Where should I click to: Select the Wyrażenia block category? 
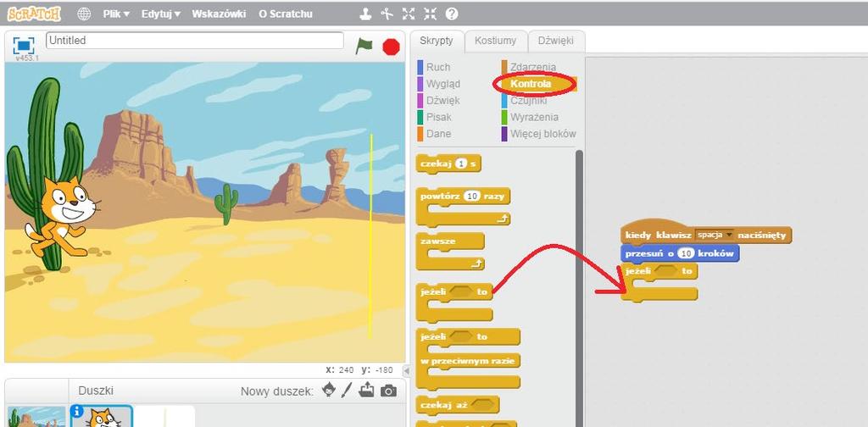(534, 117)
